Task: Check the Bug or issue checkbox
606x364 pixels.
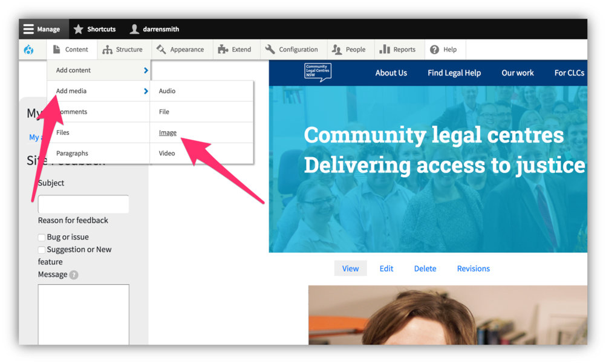Action: pyautogui.click(x=41, y=237)
